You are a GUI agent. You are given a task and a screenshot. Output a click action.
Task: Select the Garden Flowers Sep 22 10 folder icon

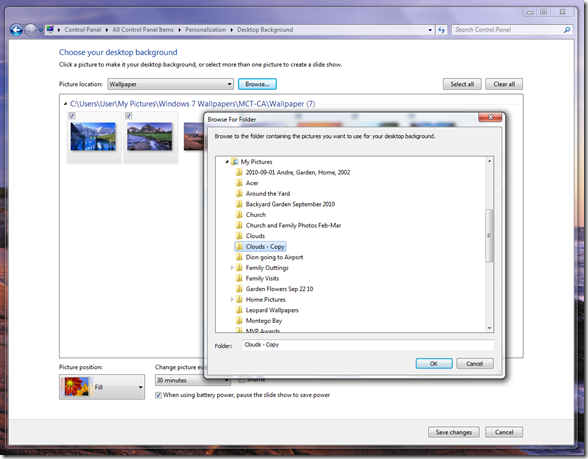(x=239, y=289)
